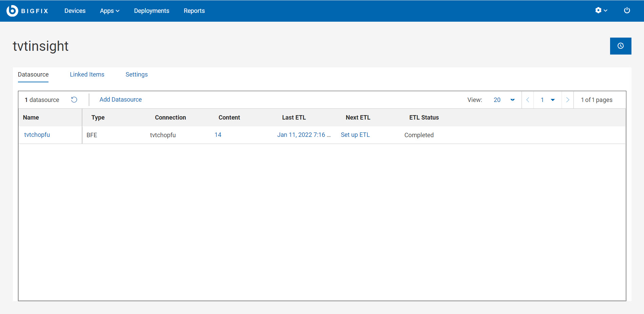The height and width of the screenshot is (314, 644).
Task: Expand the Apps menu
Action: coord(110,11)
